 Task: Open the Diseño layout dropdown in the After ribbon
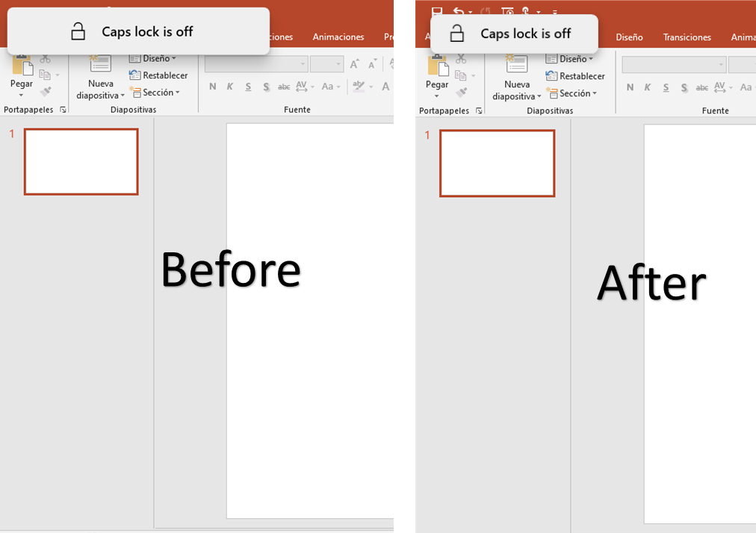(x=569, y=59)
